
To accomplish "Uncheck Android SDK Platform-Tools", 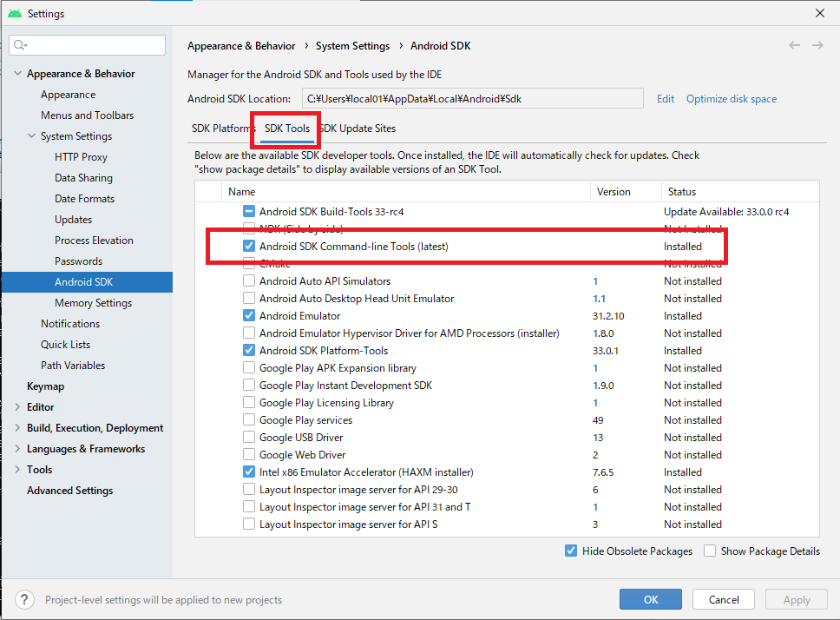I will click(248, 351).
